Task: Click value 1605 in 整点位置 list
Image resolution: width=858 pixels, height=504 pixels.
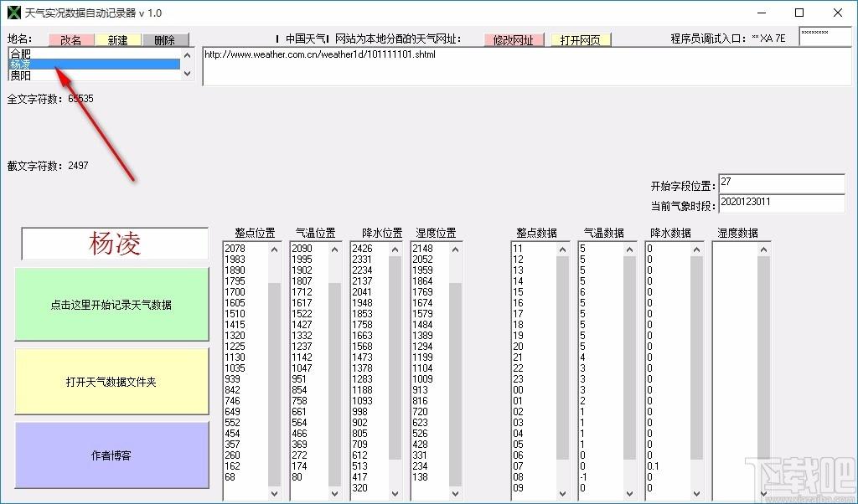Action: click(x=235, y=302)
